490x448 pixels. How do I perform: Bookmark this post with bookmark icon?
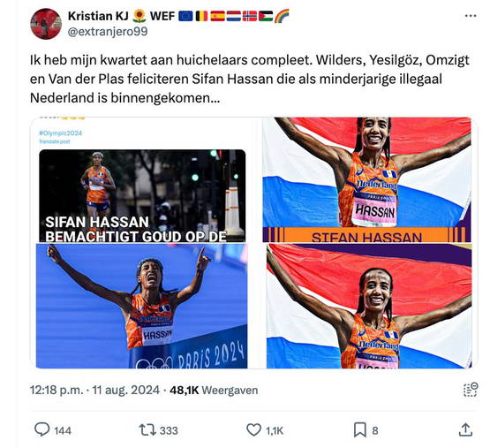coord(360,429)
